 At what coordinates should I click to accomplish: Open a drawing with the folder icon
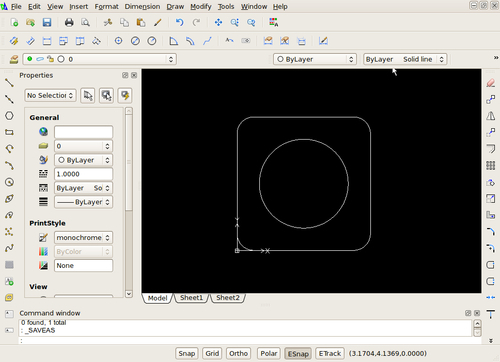(x=30, y=22)
